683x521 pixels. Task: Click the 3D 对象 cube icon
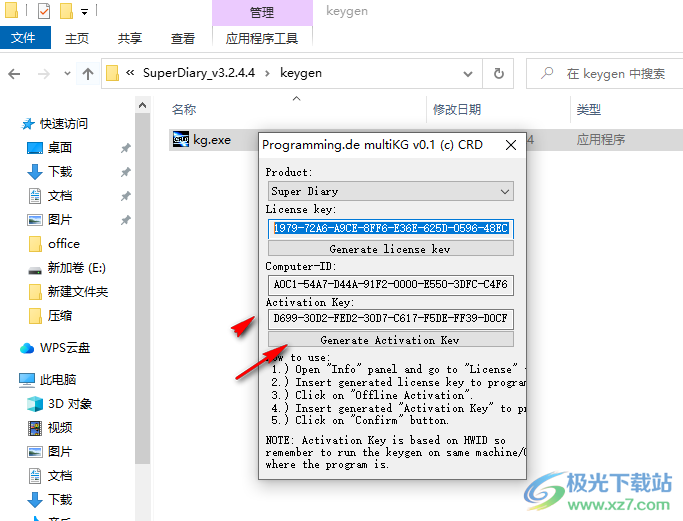click(35, 404)
